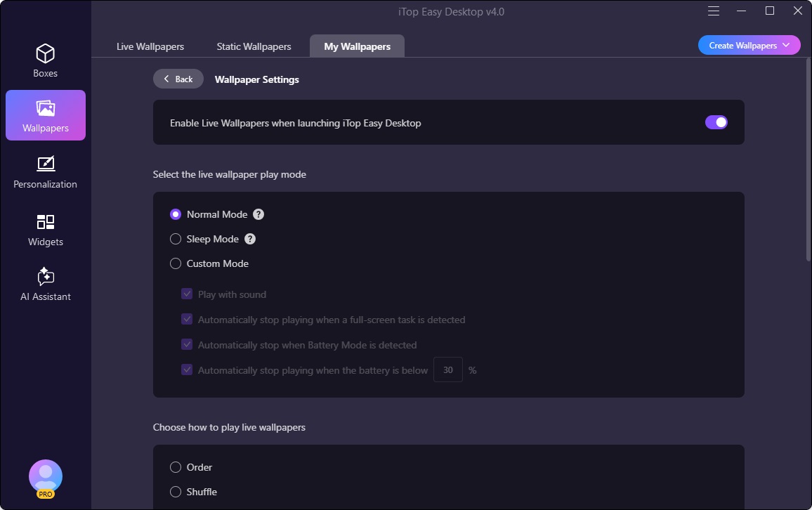This screenshot has width=812, height=510.
Task: Choose the Custom Mode option
Action: coord(176,263)
